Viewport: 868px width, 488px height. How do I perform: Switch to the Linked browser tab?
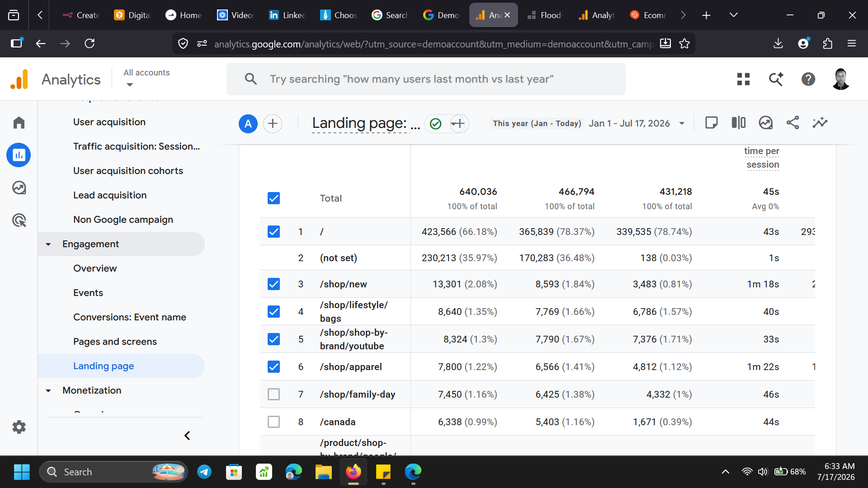coord(288,15)
